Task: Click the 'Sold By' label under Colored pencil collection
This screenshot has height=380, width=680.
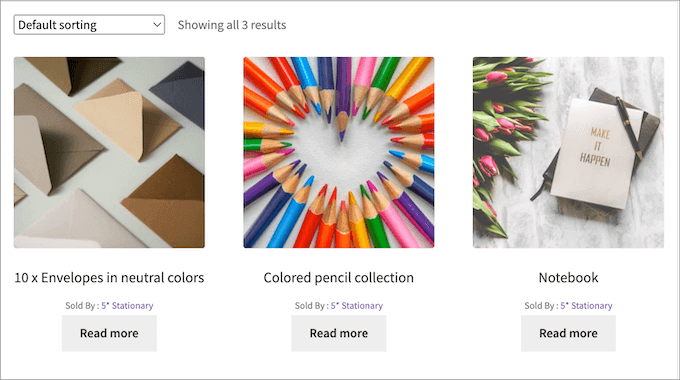Action: 309,305
